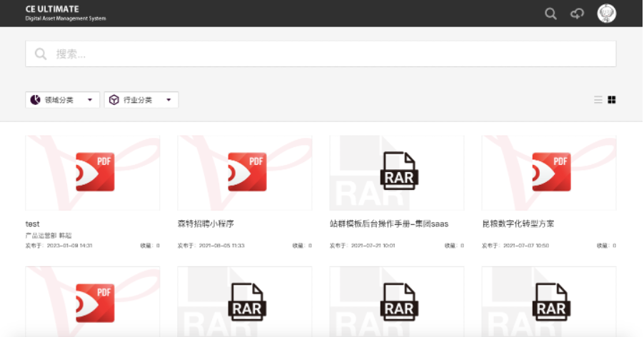Click the CE ULTIMATE logo
The height and width of the screenshot is (337, 644).
tap(52, 9)
